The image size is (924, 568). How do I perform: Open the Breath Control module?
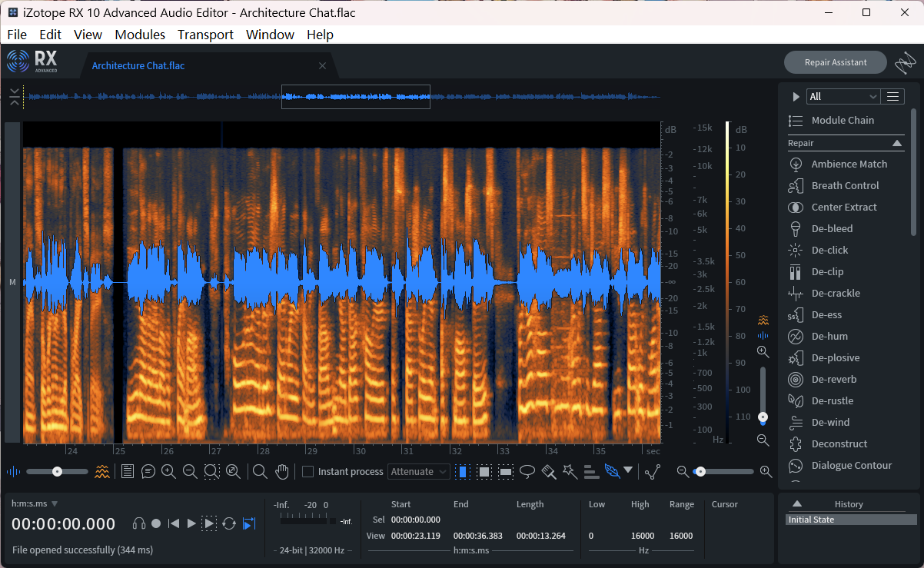[x=834, y=185]
